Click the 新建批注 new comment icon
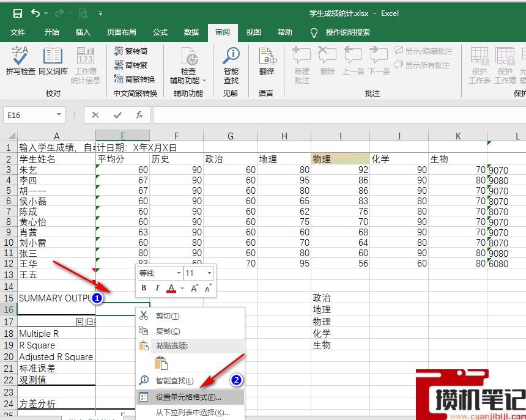 (x=302, y=65)
